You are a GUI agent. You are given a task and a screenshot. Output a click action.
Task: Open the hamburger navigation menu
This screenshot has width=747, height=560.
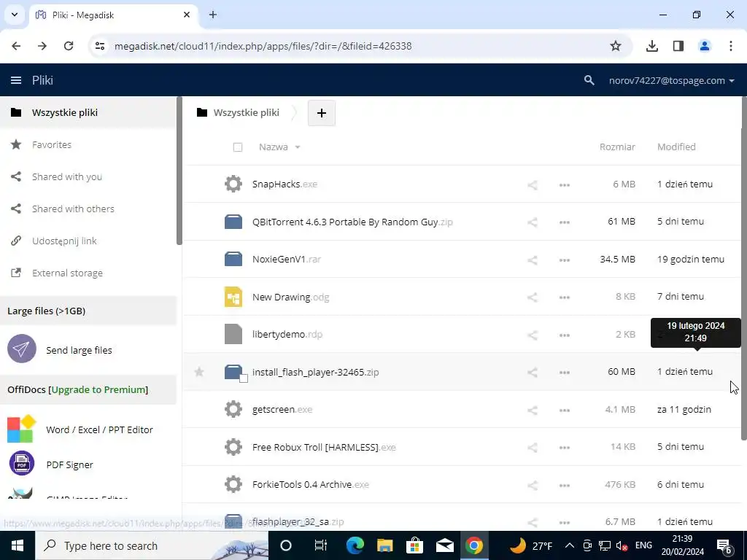[x=16, y=80]
